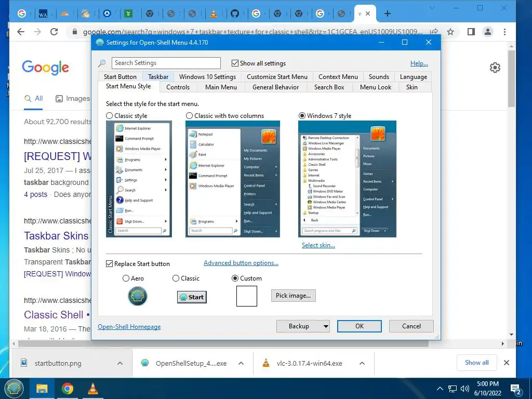Click the Open-Shell Start button on the taskbar

click(14, 389)
